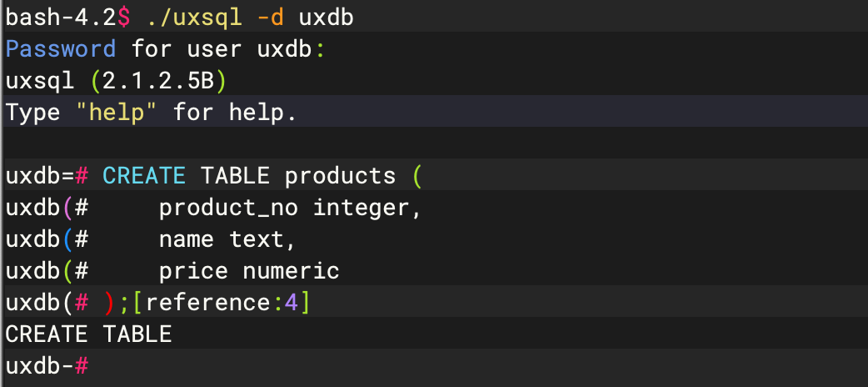
Task: Click the CREATE keyword after uxdb=#
Action: tap(144, 176)
